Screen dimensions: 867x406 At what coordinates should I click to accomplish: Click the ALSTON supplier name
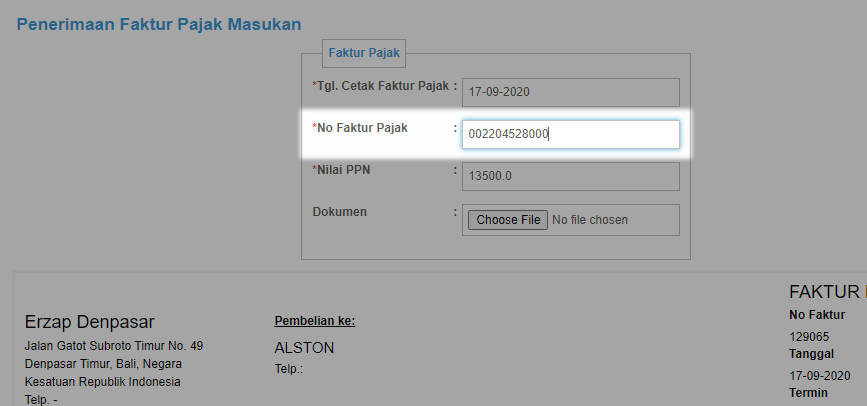(304, 348)
